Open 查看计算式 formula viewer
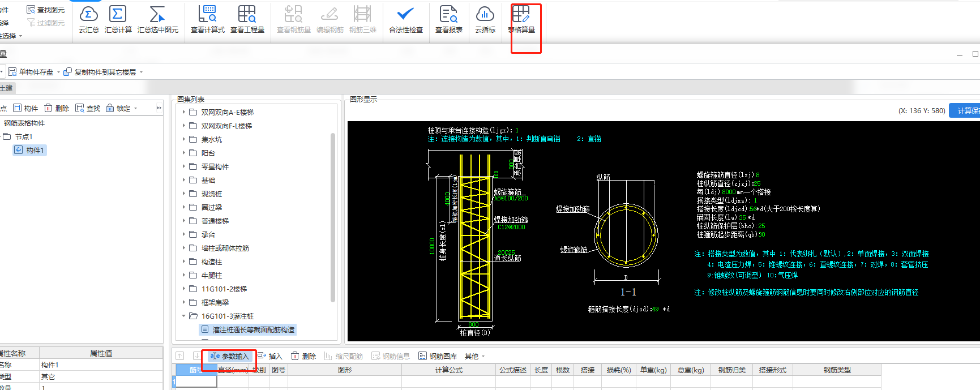Viewport: 980px width, 390px height. [x=207, y=19]
